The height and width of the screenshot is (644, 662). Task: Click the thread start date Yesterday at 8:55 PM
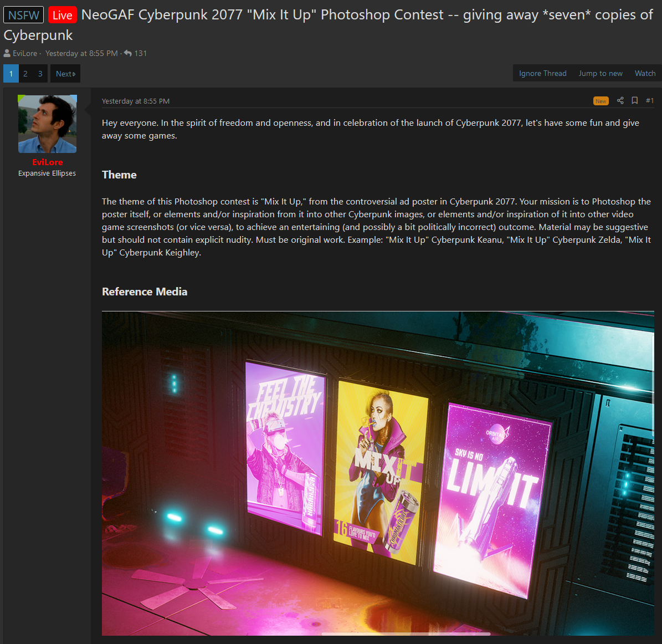pos(81,53)
